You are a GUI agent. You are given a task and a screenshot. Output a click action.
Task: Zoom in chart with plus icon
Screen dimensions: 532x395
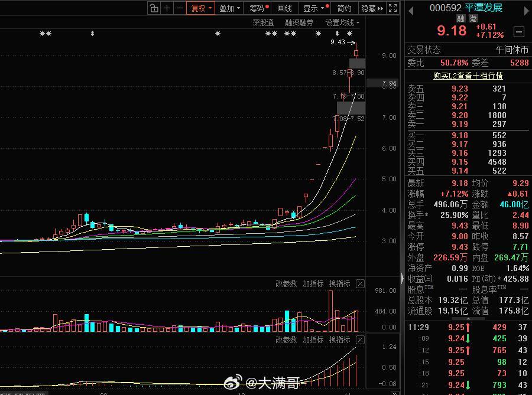point(167,8)
